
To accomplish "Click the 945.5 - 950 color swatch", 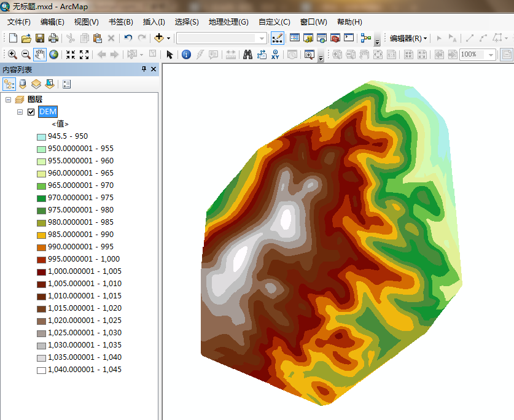I will tap(41, 136).
